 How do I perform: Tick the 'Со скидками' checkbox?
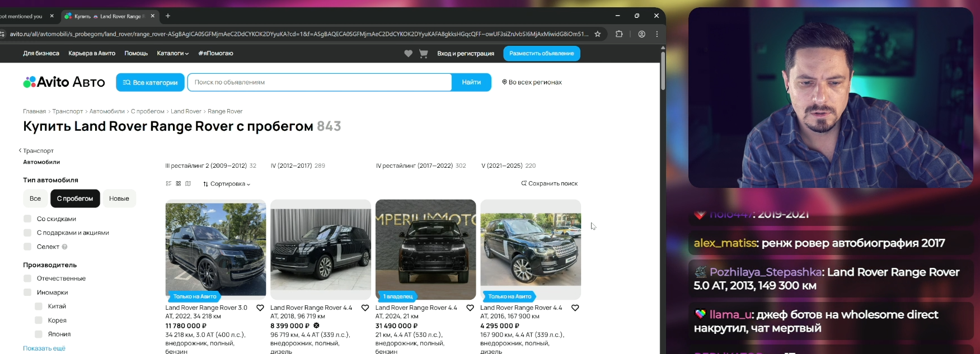pos(27,219)
